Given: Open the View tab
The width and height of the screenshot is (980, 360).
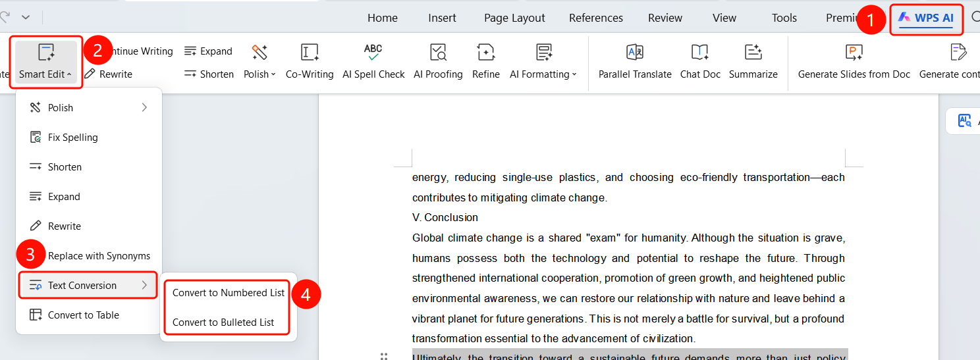Looking at the screenshot, I should (x=724, y=18).
